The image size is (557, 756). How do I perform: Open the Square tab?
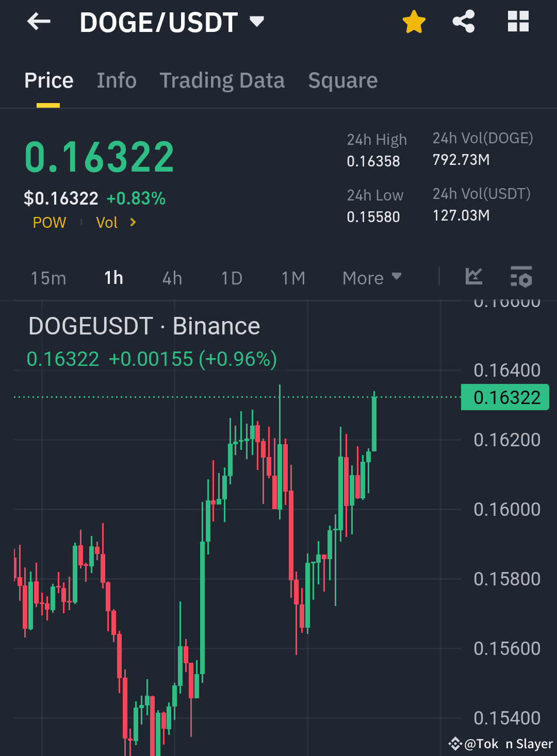[342, 80]
